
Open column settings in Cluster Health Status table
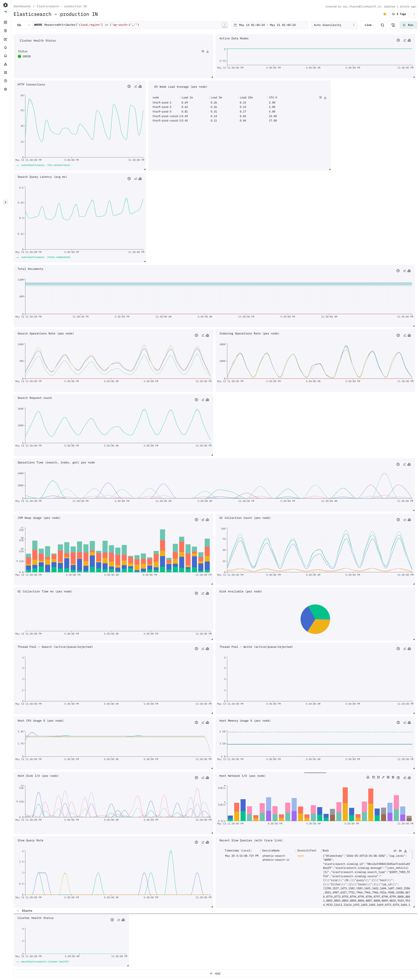pos(203,51)
